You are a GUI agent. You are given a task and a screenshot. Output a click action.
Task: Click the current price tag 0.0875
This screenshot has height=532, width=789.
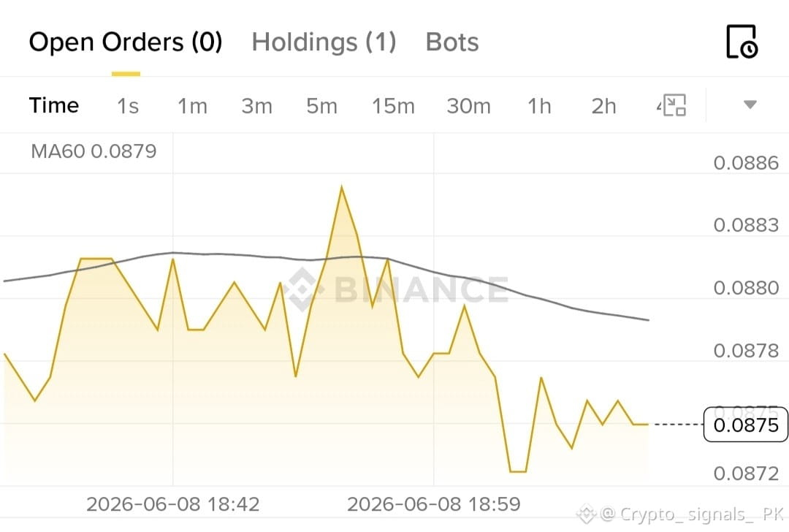coord(746,425)
